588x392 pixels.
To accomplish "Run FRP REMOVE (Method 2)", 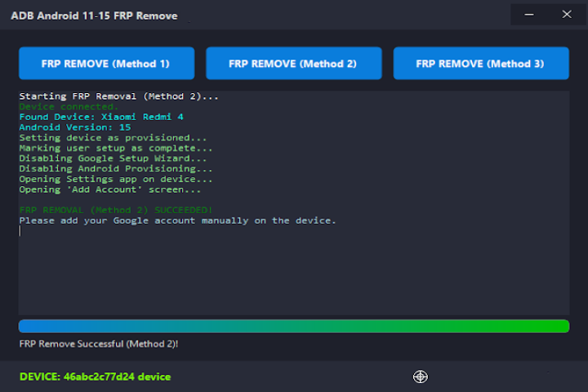I will (x=293, y=63).
